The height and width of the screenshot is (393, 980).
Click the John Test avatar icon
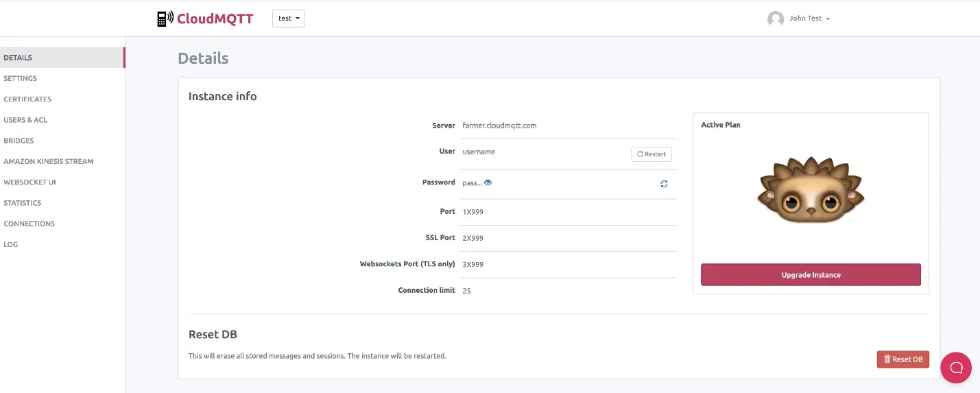(x=775, y=19)
